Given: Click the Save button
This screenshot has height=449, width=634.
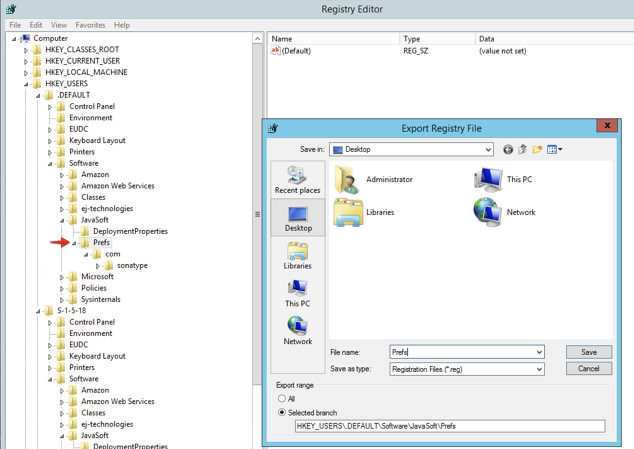Looking at the screenshot, I should coord(588,352).
